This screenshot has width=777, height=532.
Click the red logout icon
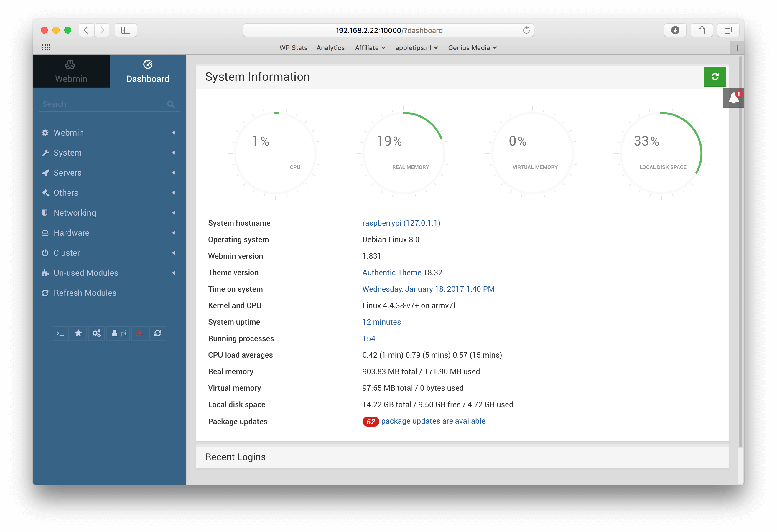[x=139, y=333]
